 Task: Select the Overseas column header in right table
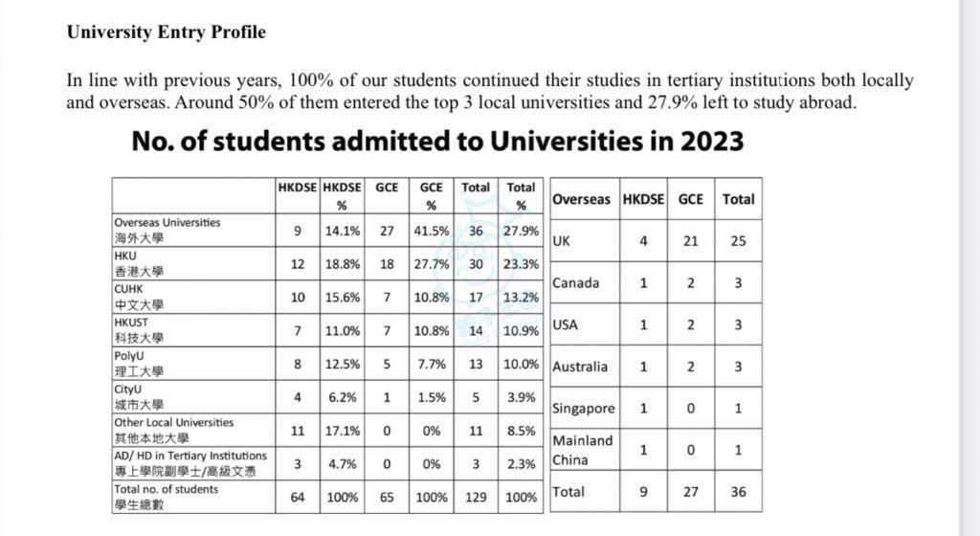581,199
